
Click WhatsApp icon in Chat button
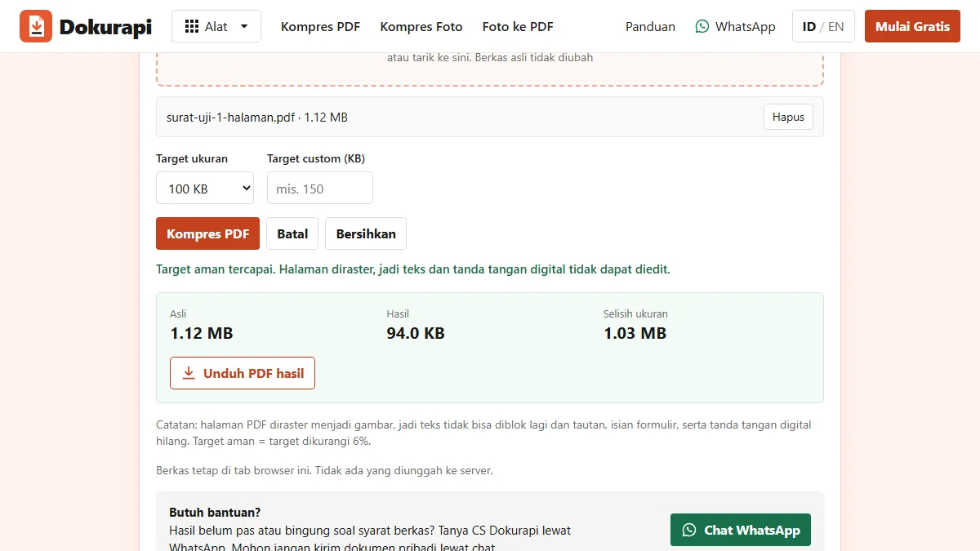689,530
